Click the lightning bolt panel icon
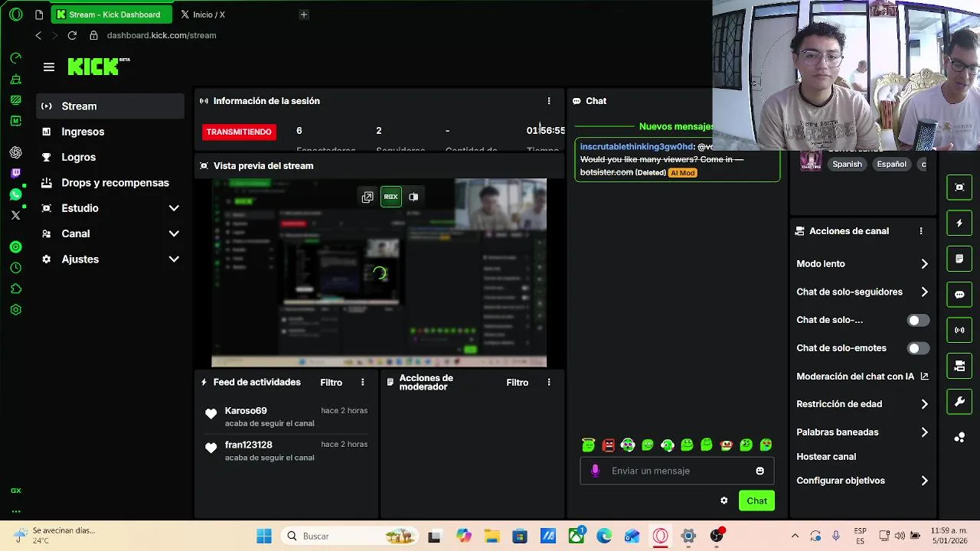The width and height of the screenshot is (980, 551). 959,223
